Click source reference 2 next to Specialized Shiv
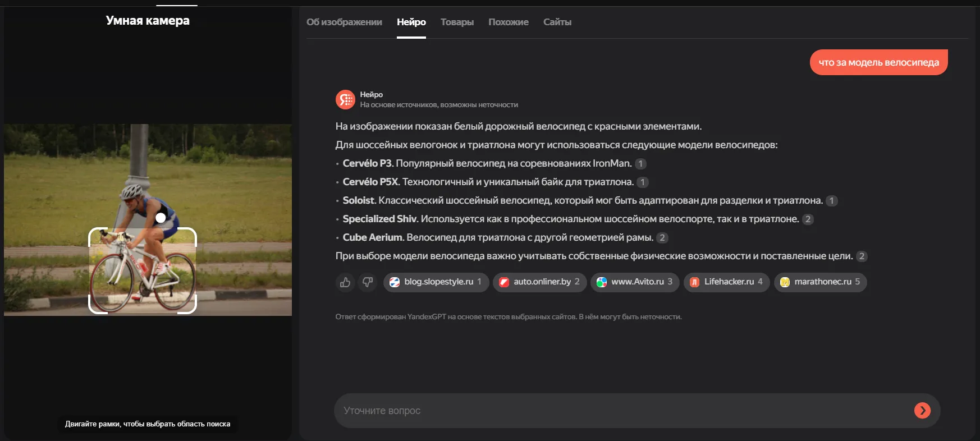Viewport: 980px width, 441px height. 808,219
